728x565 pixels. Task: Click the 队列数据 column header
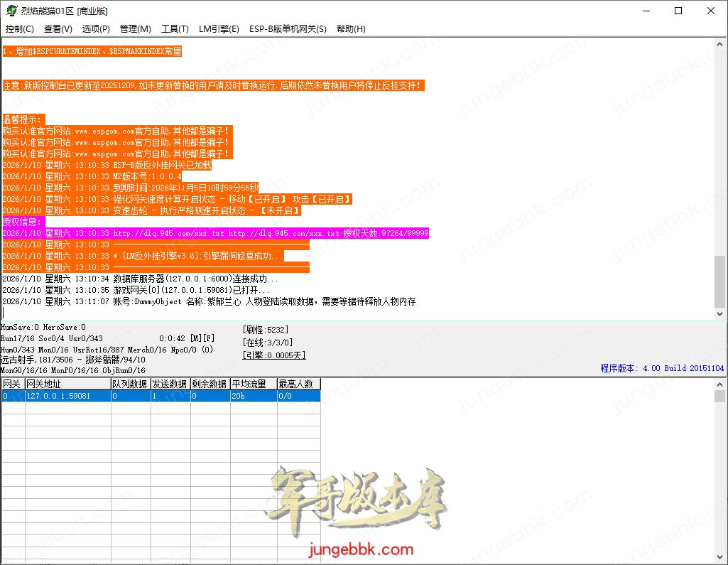[x=130, y=384]
